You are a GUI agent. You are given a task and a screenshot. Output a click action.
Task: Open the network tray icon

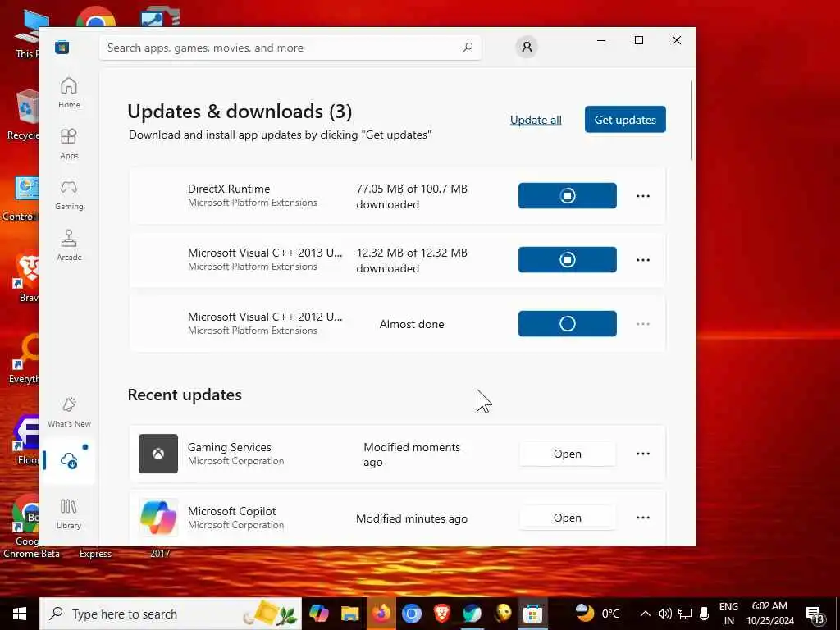tap(685, 614)
